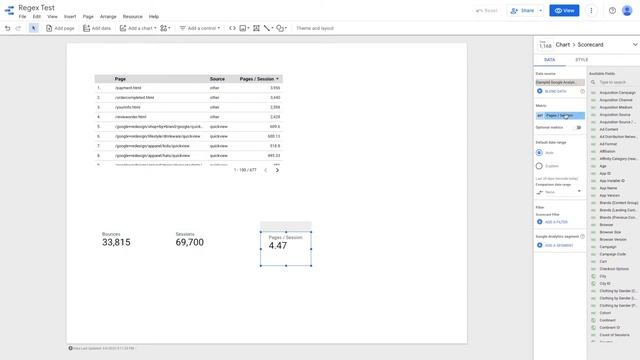Open the Edit menu
This screenshot has width=640, height=360.
click(37, 17)
